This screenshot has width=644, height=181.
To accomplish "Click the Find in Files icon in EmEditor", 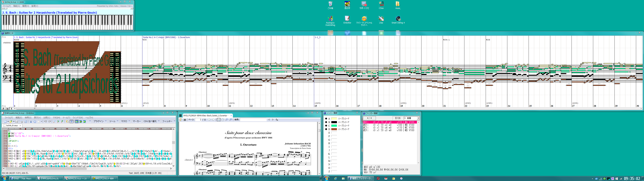I will [67, 122].
